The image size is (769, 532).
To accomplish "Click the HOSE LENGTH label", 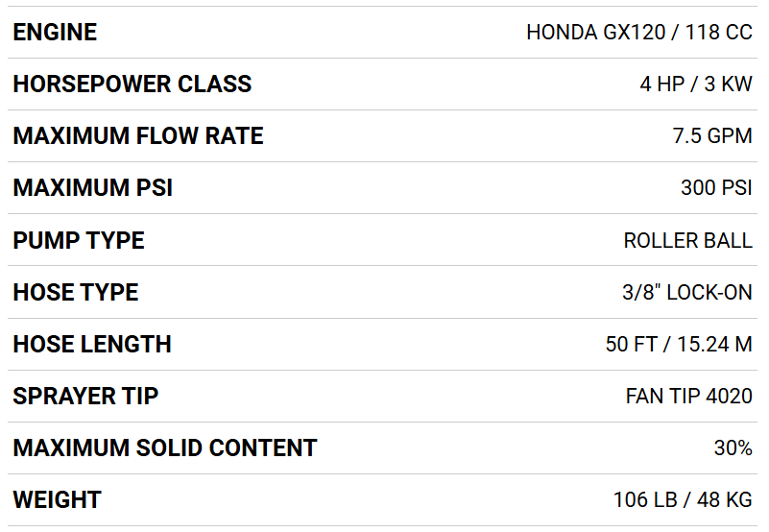I will [91, 344].
